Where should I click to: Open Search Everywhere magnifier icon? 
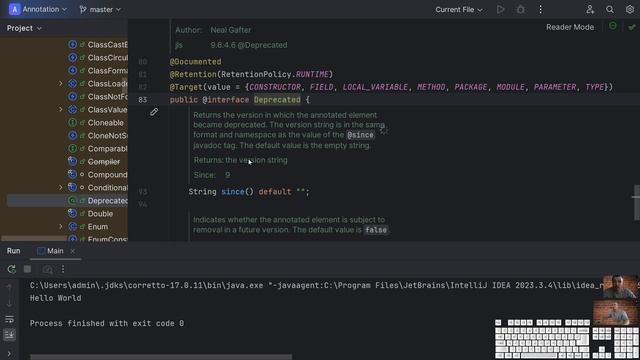610,9
